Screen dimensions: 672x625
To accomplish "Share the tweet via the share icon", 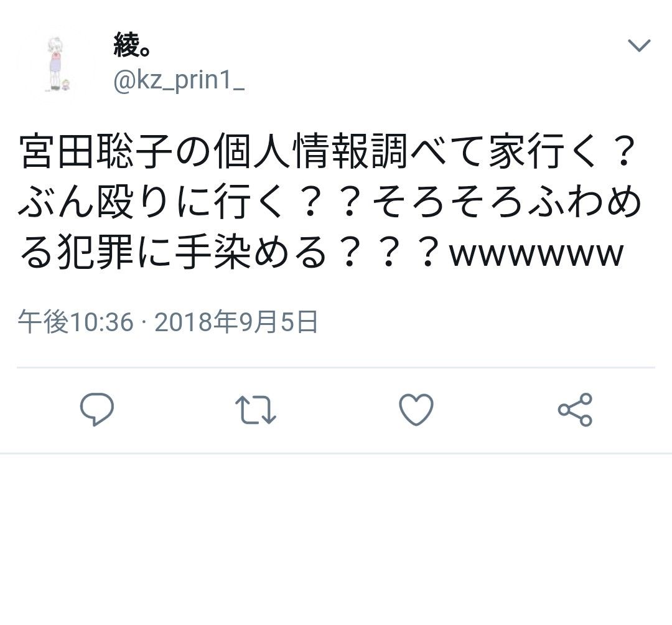I will coord(575,410).
